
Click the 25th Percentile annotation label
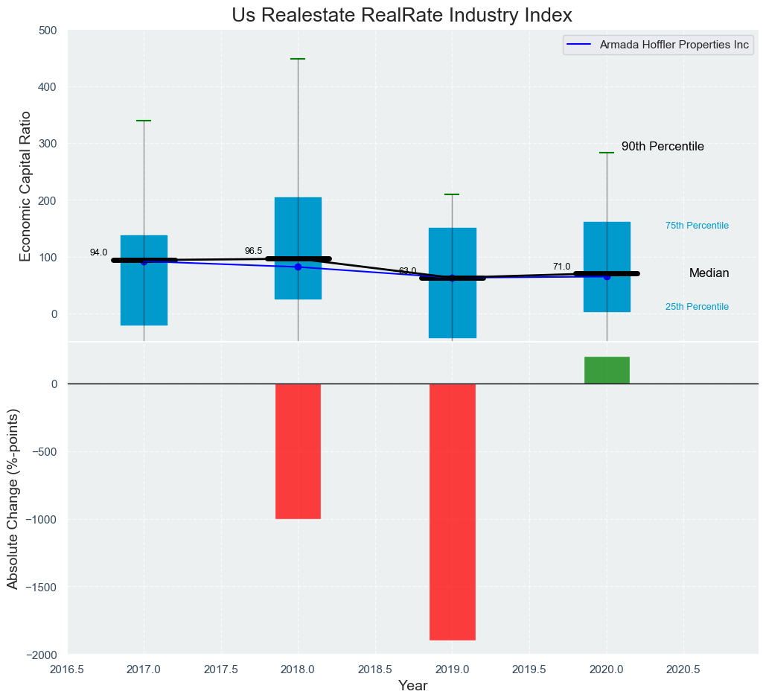(x=697, y=307)
